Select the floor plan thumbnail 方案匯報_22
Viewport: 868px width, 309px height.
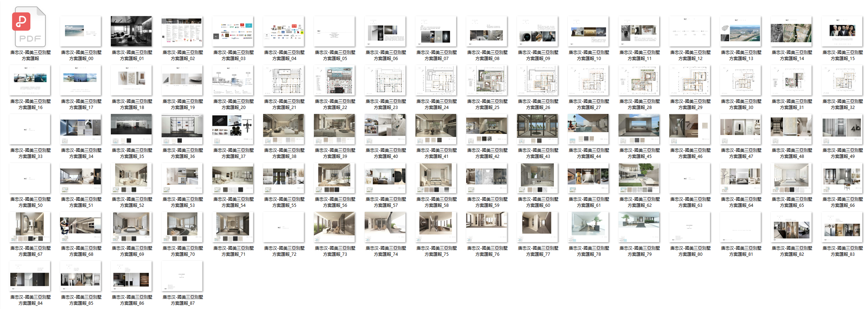(334, 80)
